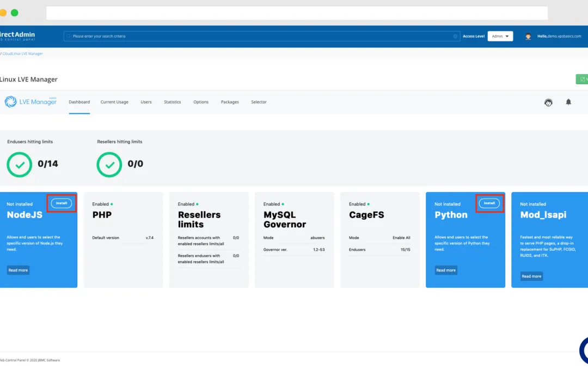Click Read more on the Mod_lsapi card
The image size is (588, 368).
coord(531,276)
